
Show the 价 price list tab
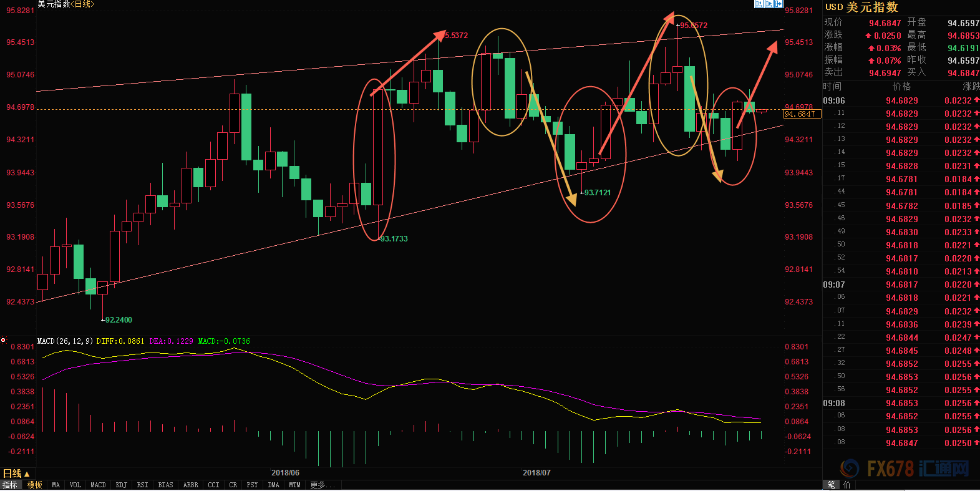(847, 485)
